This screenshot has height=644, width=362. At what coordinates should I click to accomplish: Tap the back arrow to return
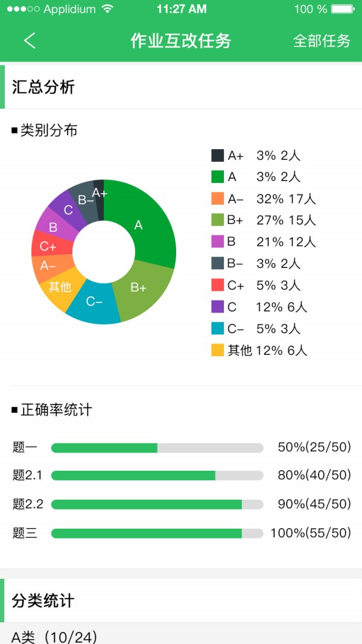click(28, 40)
